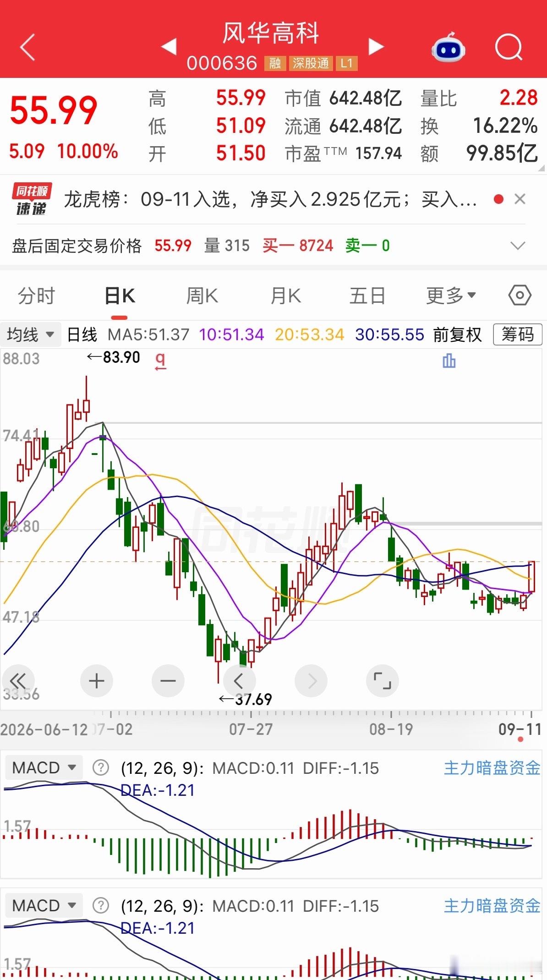Go back with the left chevron icon

coord(27,46)
